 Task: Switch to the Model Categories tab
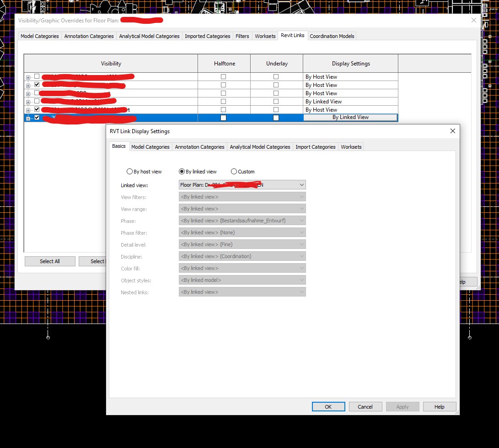pos(40,36)
